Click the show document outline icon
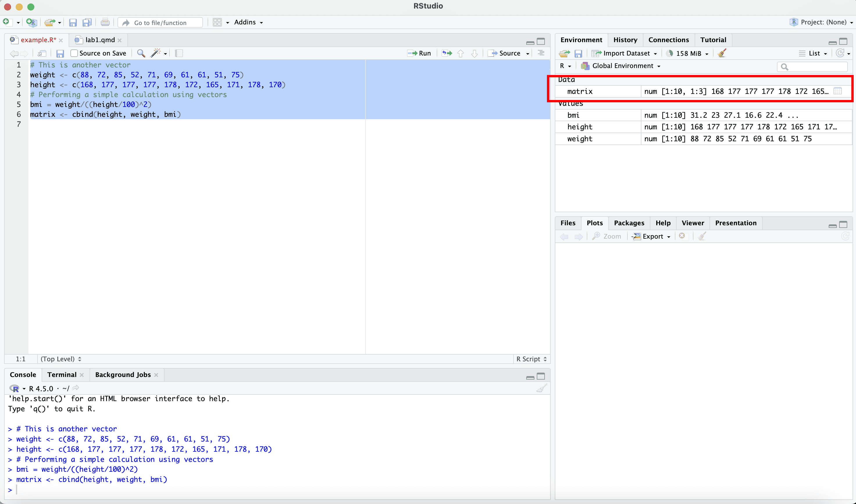The height and width of the screenshot is (504, 856). tap(541, 53)
